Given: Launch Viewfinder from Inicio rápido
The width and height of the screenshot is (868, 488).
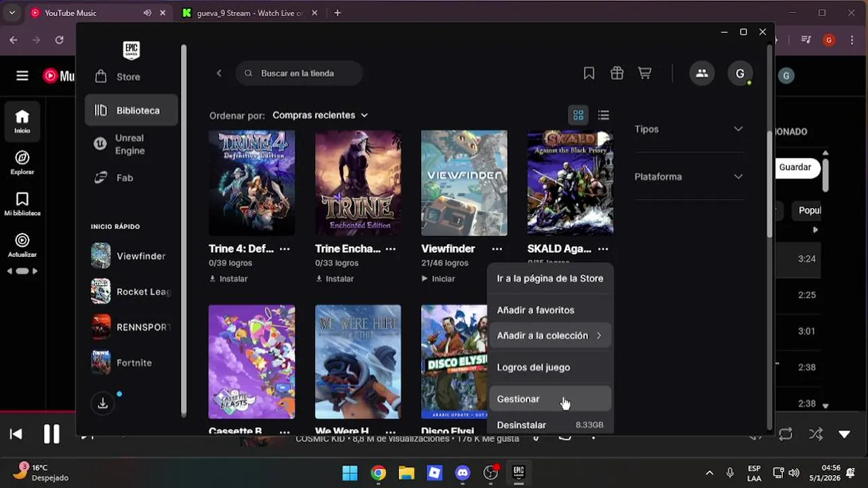Looking at the screenshot, I should (x=130, y=256).
